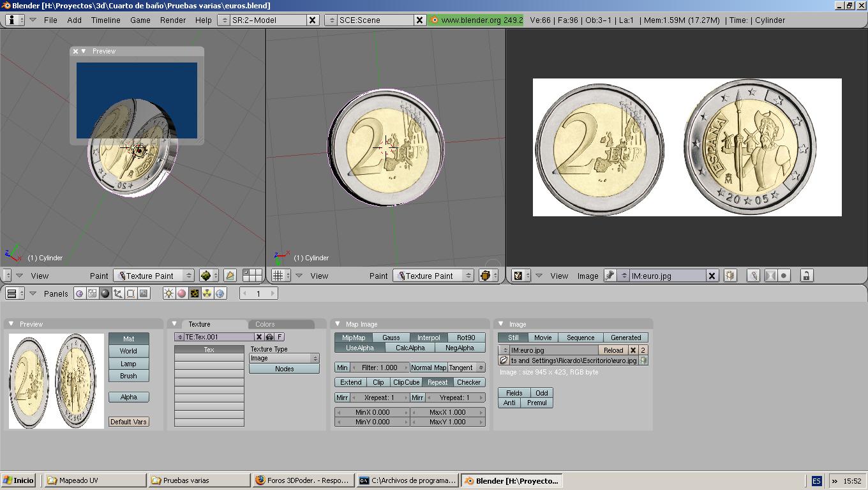868x490 pixels.
Task: Click the coin texture preview thumbnail
Action: (56, 381)
